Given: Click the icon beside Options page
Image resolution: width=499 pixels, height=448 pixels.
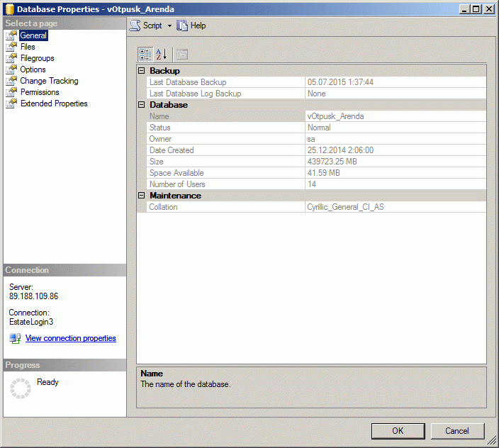Looking at the screenshot, I should click(11, 69).
